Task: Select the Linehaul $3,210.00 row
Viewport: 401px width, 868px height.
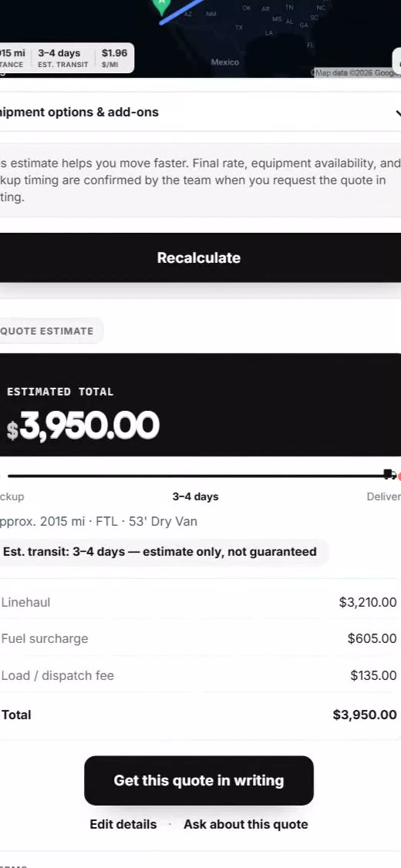Action: coord(200,602)
